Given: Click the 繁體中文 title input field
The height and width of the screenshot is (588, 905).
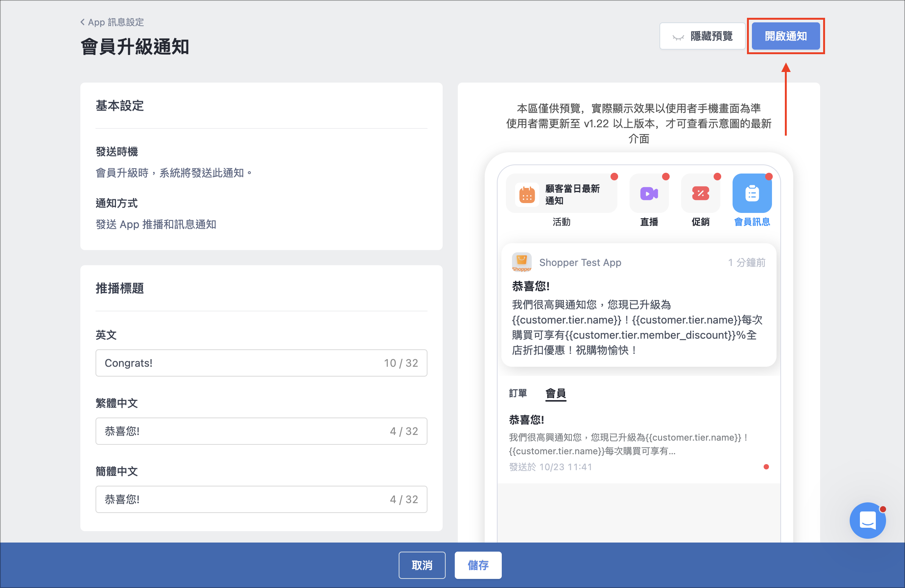Looking at the screenshot, I should coord(261,431).
